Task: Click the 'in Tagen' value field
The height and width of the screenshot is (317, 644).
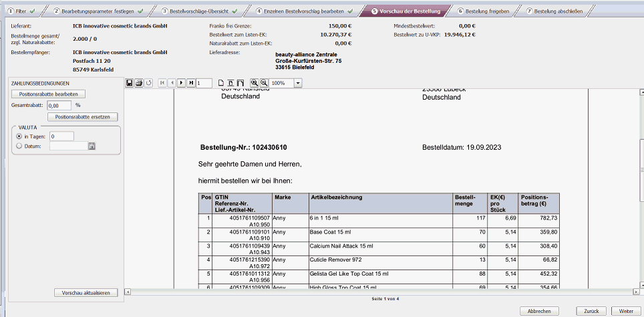Action: 61,136
